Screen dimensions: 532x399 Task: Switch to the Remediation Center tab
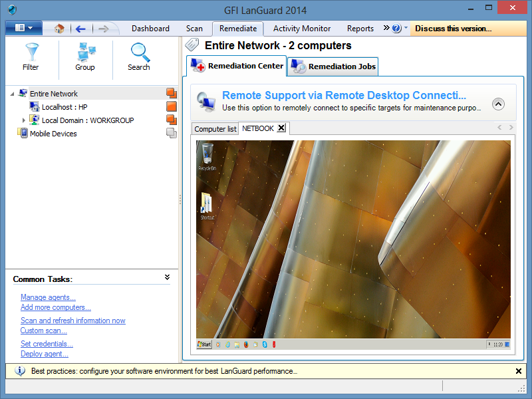(x=237, y=66)
